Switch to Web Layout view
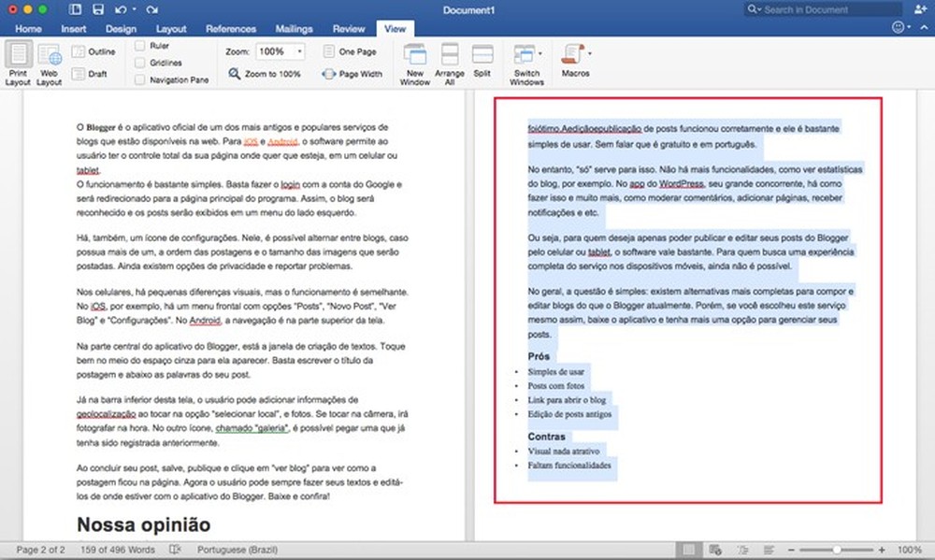Viewport: 935px width, 560px height. [49, 64]
